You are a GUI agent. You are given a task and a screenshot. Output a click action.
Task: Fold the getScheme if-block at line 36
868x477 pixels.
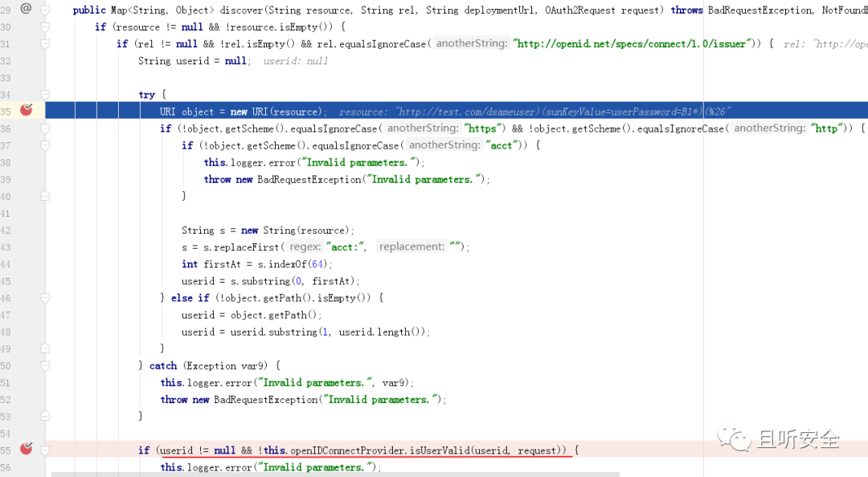(45, 128)
